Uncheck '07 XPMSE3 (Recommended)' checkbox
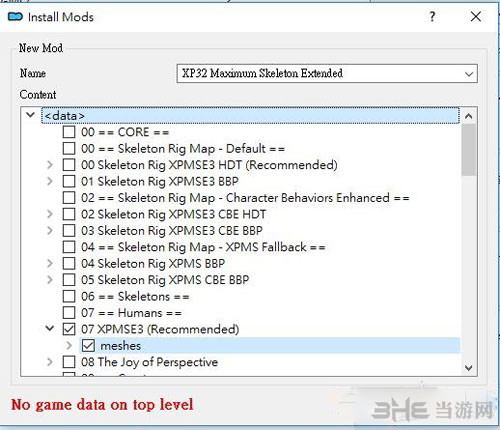 [x=69, y=329]
